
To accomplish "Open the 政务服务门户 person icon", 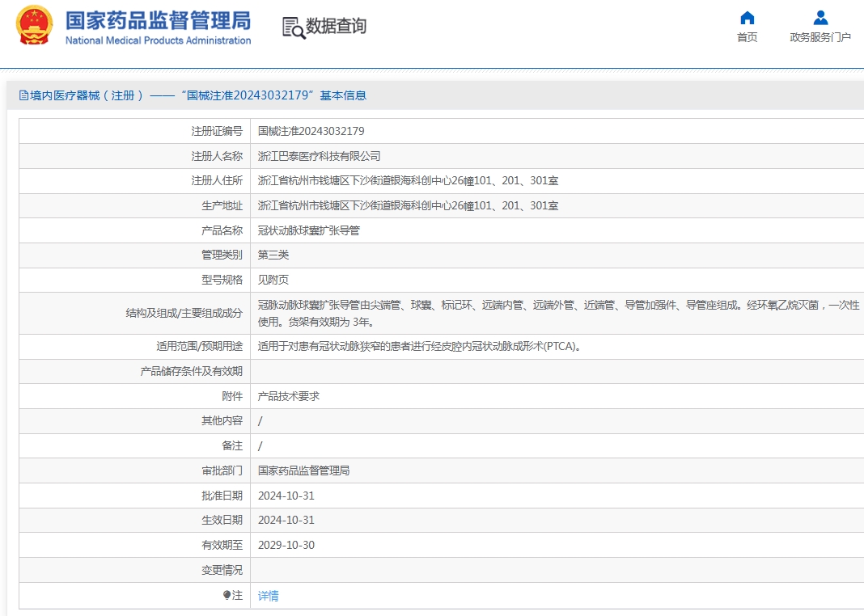I will (x=820, y=18).
